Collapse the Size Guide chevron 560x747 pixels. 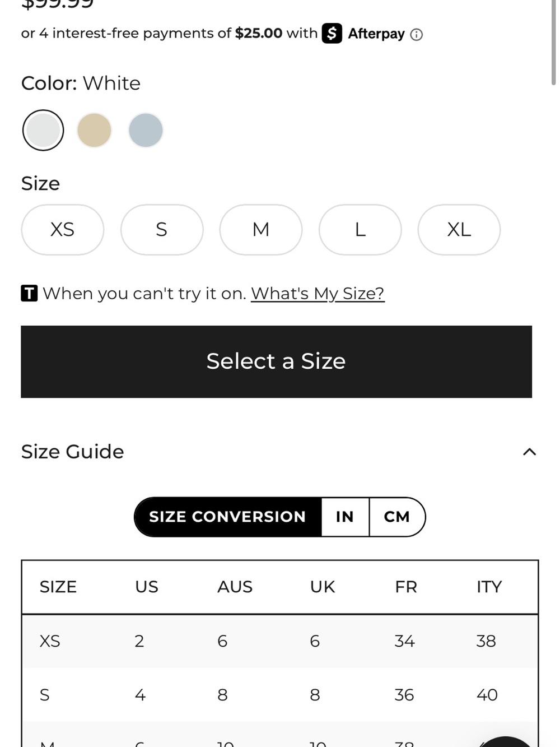[x=529, y=452]
